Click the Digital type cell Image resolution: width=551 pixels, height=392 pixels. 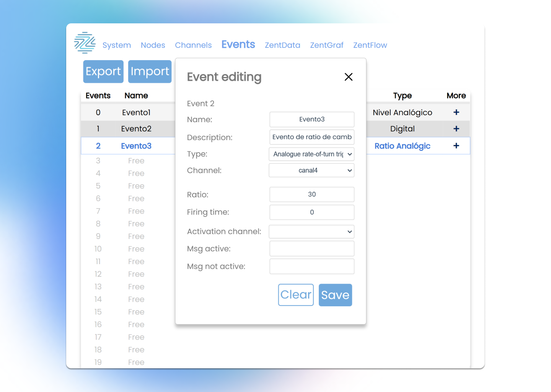tap(403, 129)
